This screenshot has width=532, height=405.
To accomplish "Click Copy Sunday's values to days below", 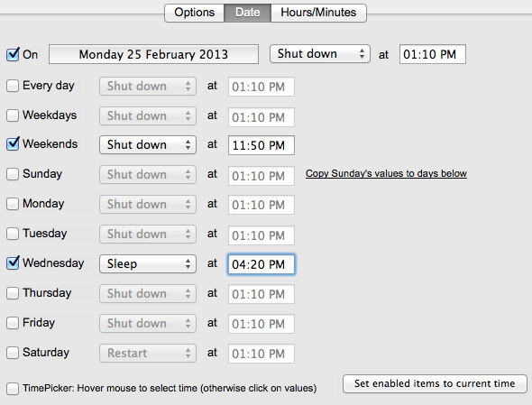I will pos(386,173).
